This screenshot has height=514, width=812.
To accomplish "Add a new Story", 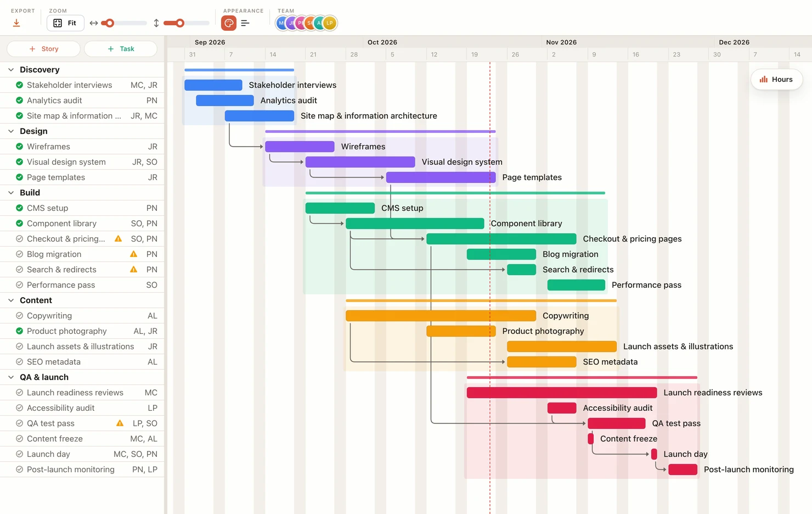I will (44, 49).
